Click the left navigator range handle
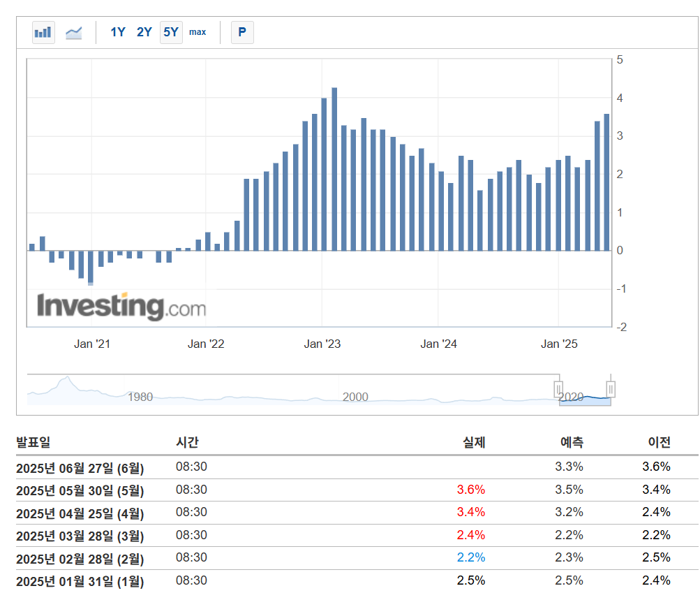Screen dimensions: 700x600 [x=558, y=389]
